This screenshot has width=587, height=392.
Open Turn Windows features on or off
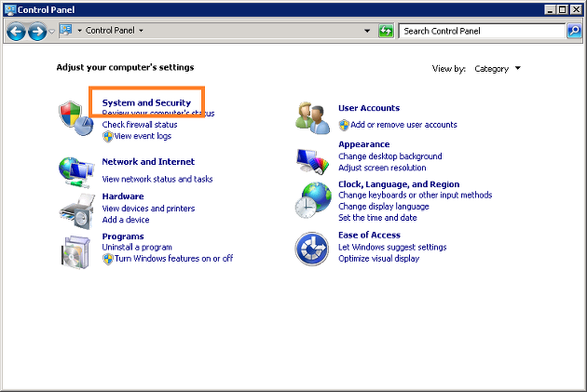click(173, 259)
